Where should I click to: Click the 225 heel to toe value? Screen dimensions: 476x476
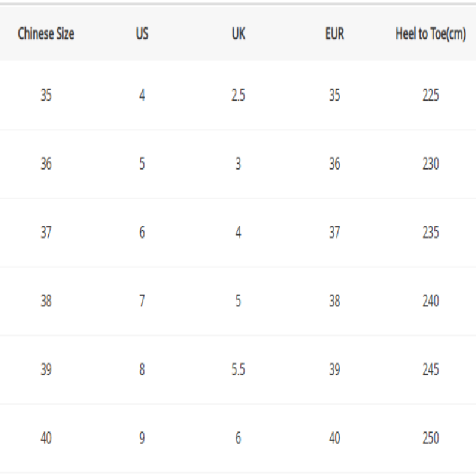click(x=430, y=95)
